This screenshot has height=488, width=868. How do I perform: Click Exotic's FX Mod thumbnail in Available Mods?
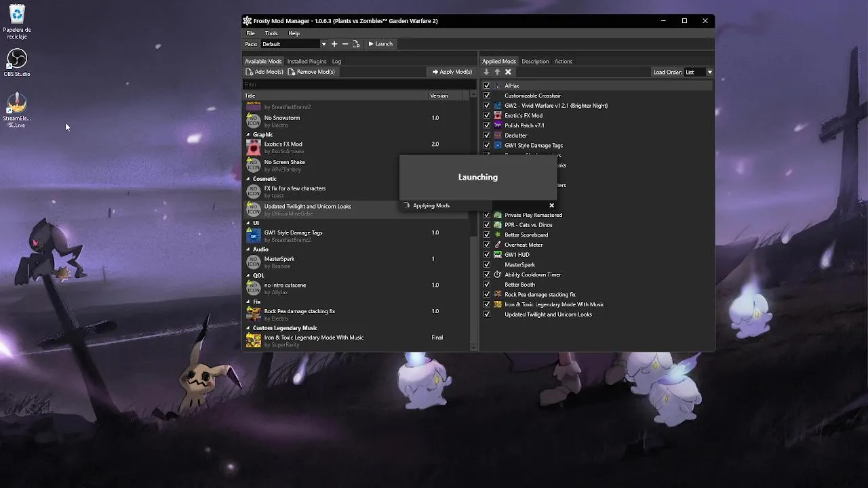[x=253, y=148]
